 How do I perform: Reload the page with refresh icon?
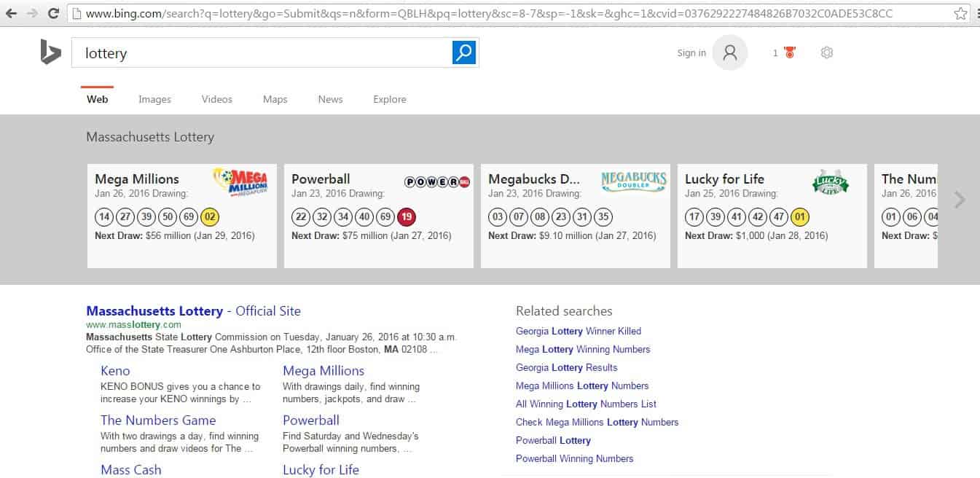point(53,13)
